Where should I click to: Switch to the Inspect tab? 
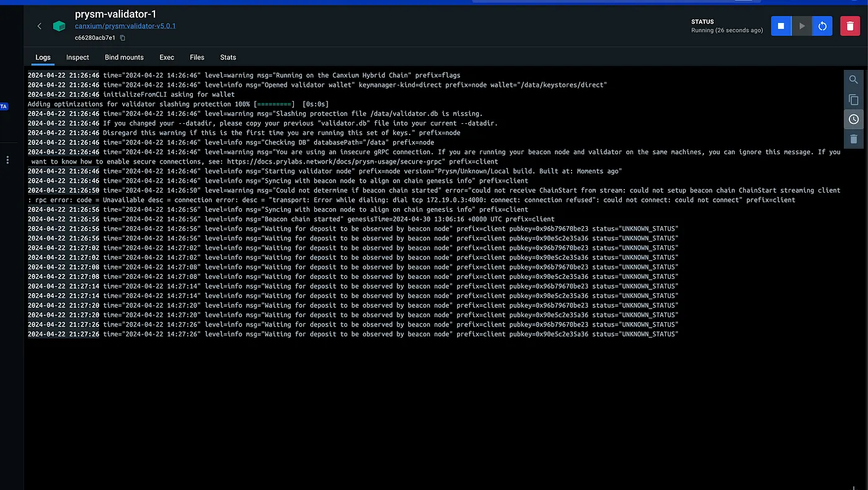click(x=77, y=57)
